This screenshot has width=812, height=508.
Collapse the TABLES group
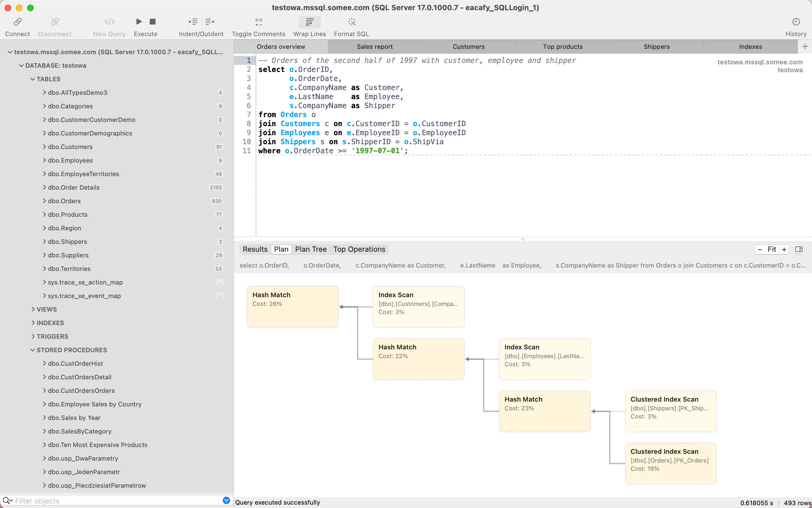click(32, 79)
